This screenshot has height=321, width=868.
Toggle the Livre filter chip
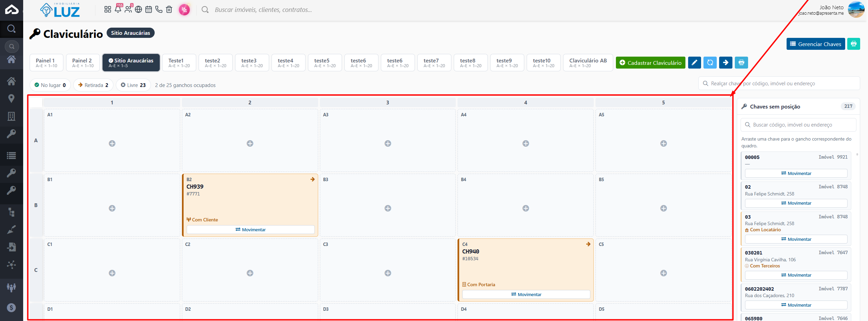click(133, 85)
